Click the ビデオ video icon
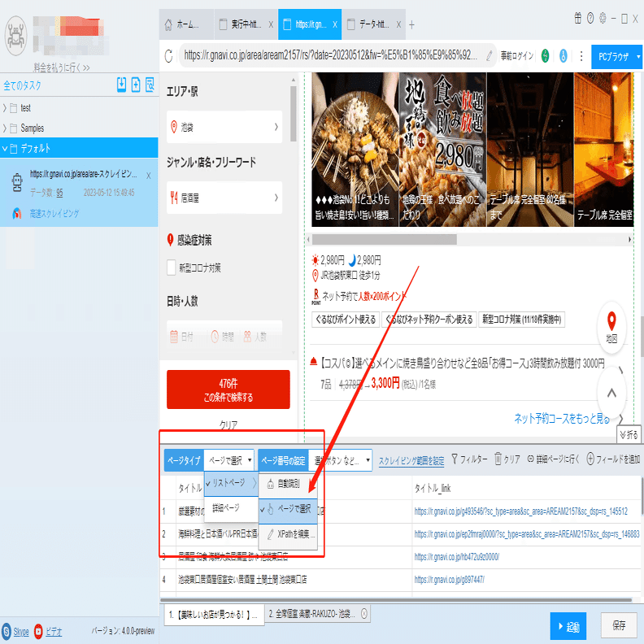 click(x=38, y=631)
